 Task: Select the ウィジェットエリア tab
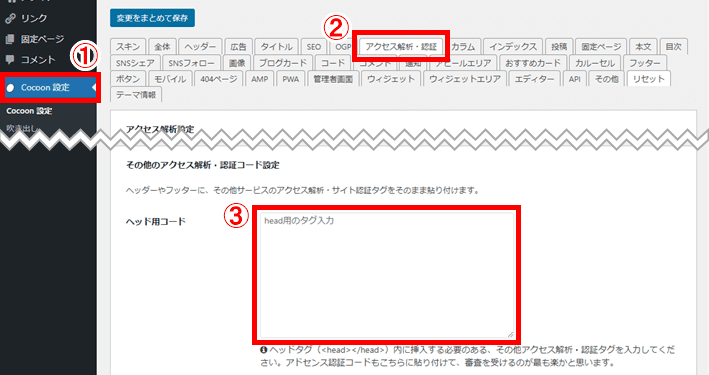pos(465,79)
